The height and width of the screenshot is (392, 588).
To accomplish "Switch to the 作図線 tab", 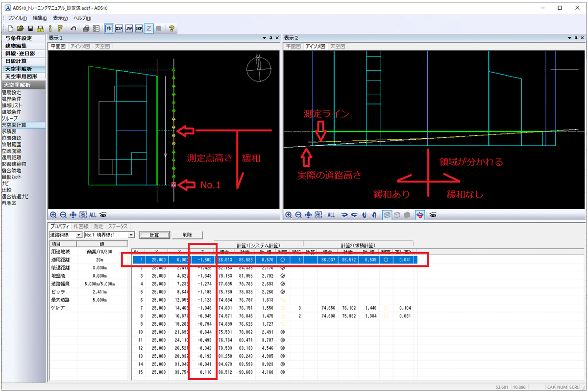I will 81,226.
